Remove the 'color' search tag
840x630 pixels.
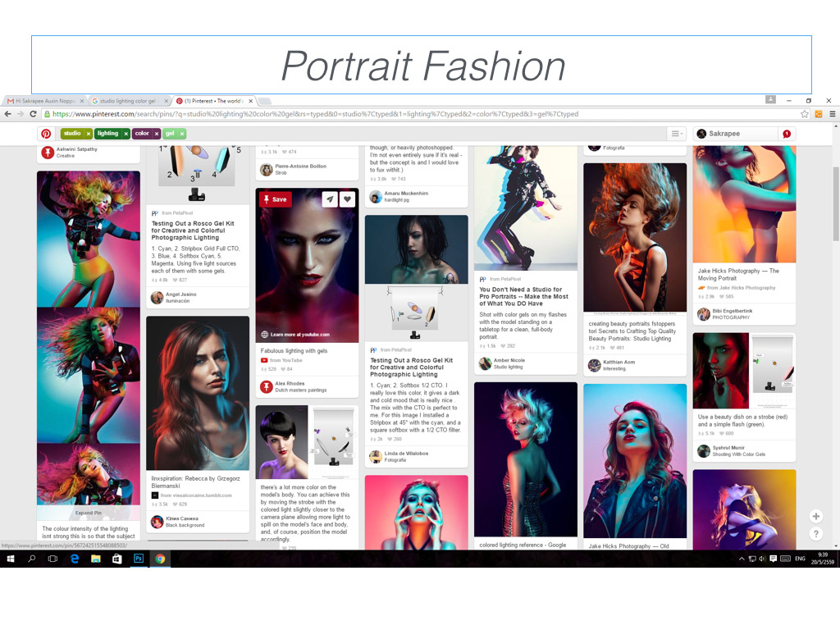pyautogui.click(x=157, y=134)
